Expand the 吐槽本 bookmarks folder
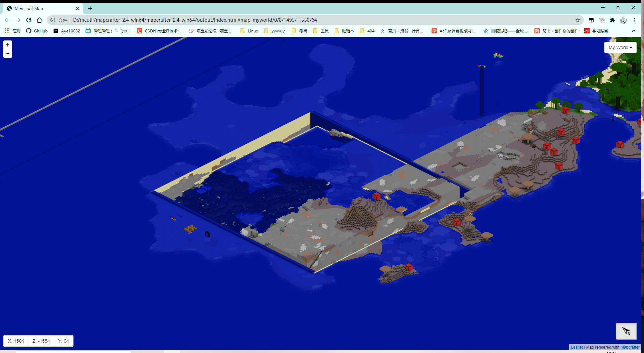The height and width of the screenshot is (353, 644). click(x=344, y=31)
